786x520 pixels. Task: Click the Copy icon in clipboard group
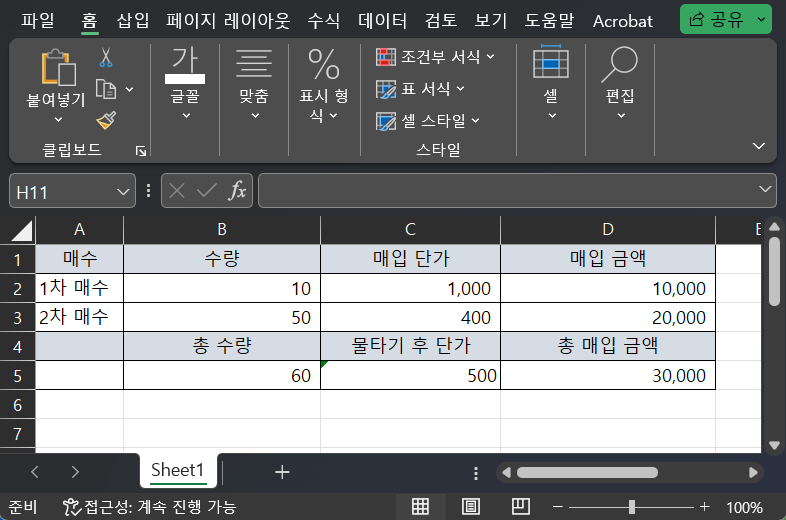(106, 89)
